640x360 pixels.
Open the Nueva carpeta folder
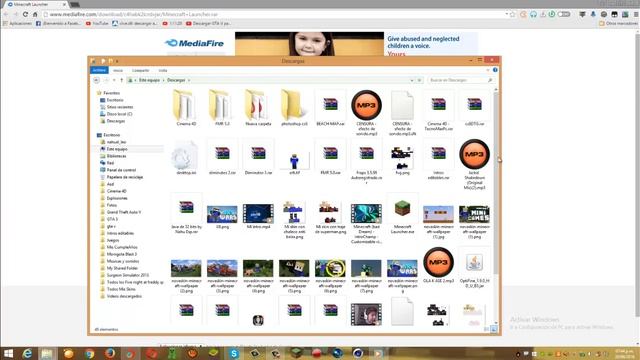(x=258, y=108)
